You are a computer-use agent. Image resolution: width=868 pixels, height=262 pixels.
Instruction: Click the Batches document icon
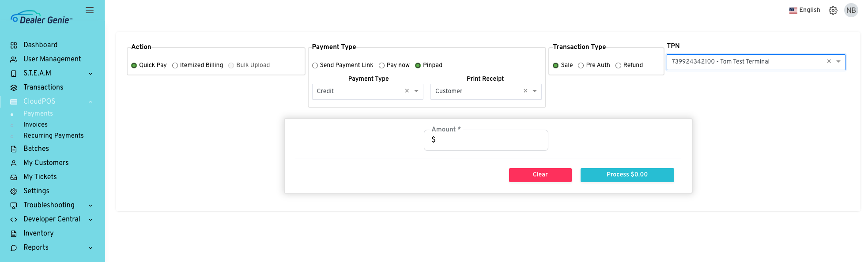point(14,149)
